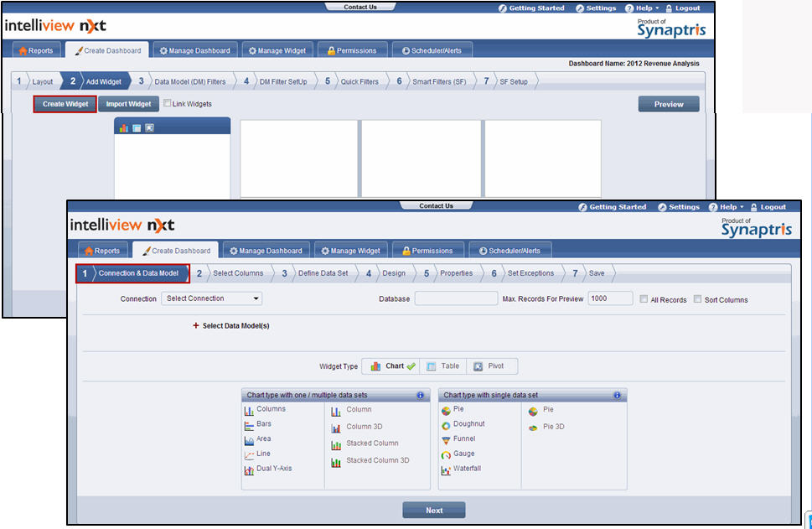
Task: Select the Doughnut chart type
Action: (463, 425)
